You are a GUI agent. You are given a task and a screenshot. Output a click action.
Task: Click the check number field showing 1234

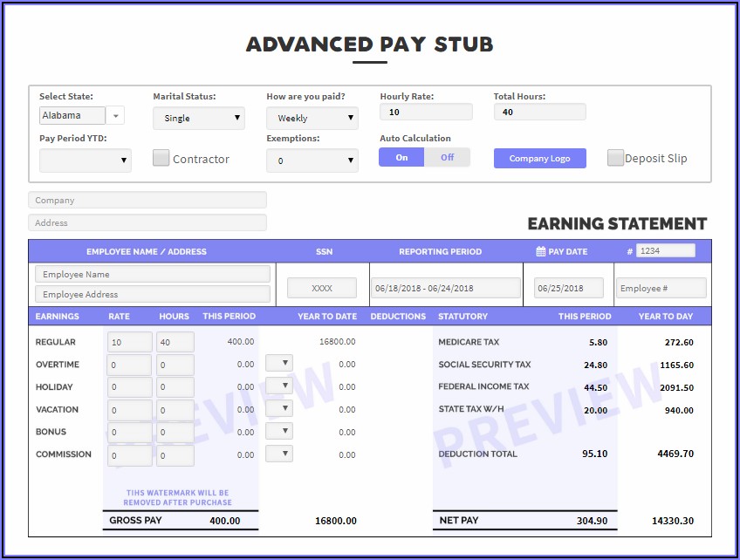(x=665, y=251)
